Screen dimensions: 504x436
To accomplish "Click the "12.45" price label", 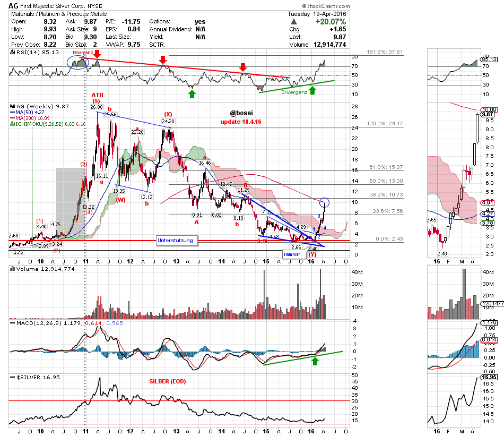I will tap(226, 184).
